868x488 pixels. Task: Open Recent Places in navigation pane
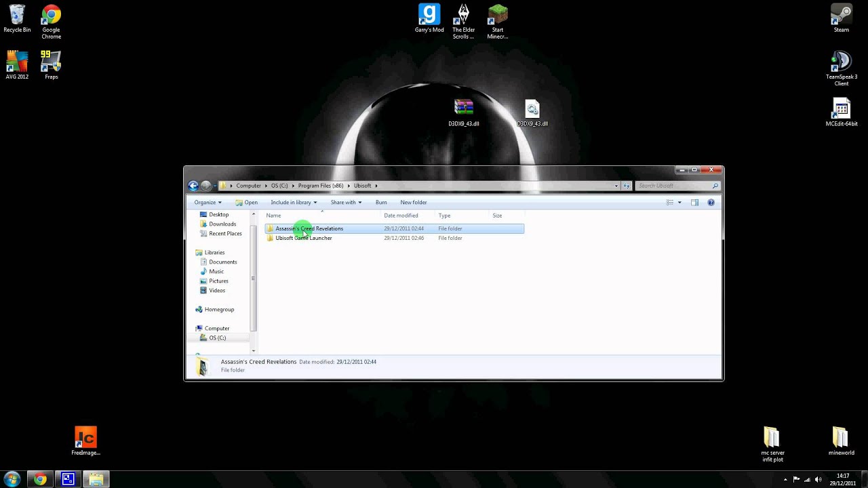pyautogui.click(x=225, y=234)
